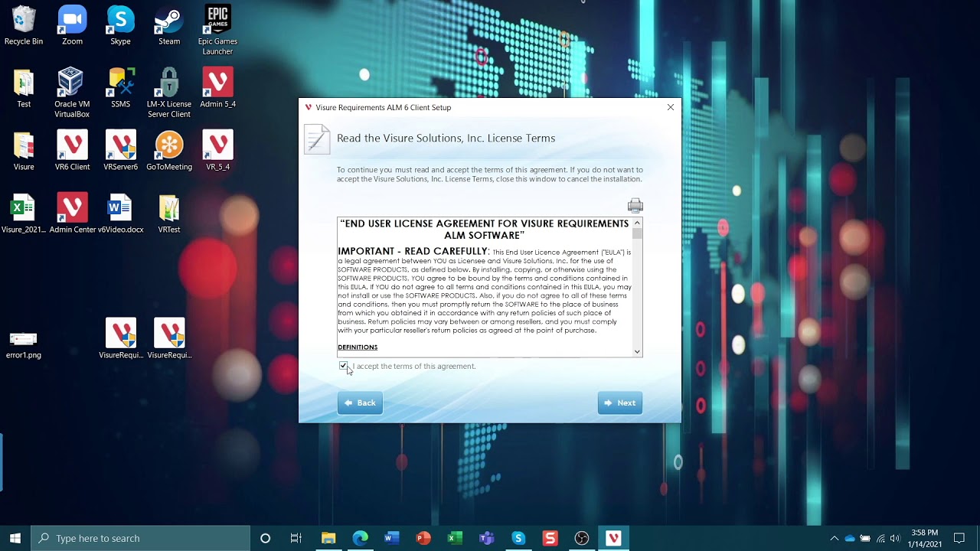
Task: Select the Steam desktop shortcut
Action: 169,26
